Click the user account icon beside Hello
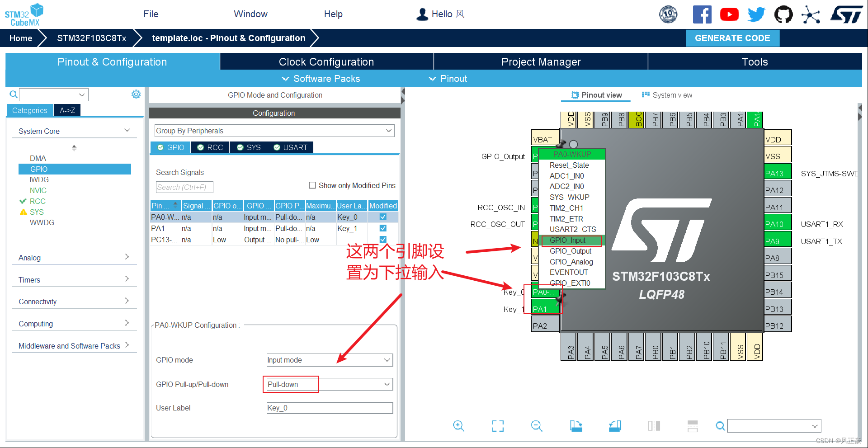 point(422,14)
